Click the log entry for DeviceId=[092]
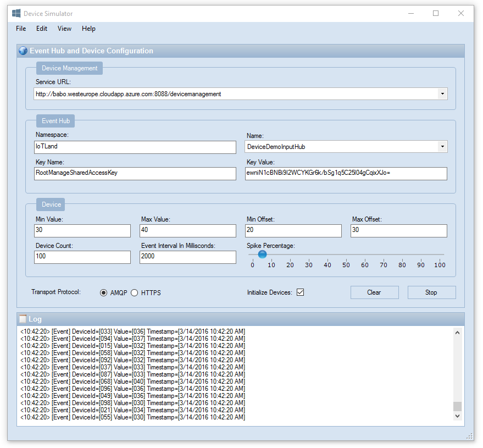Image resolution: width=483 pixels, height=448 pixels. (133, 360)
